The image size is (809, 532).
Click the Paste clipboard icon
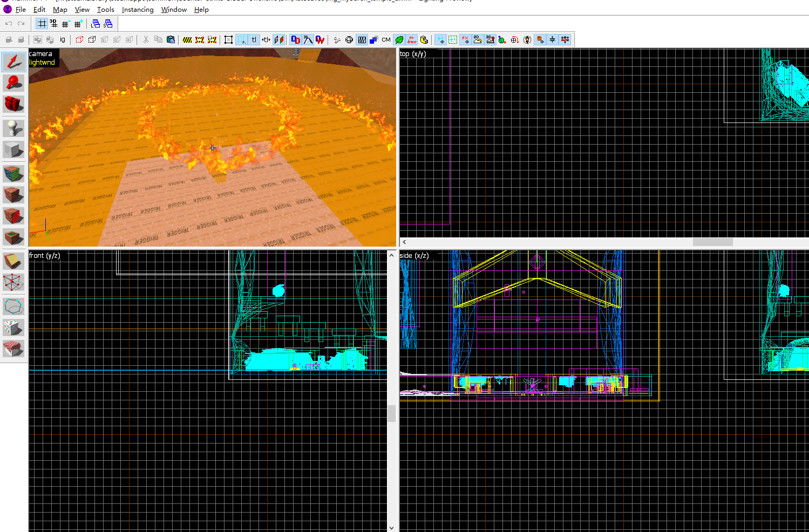[171, 39]
